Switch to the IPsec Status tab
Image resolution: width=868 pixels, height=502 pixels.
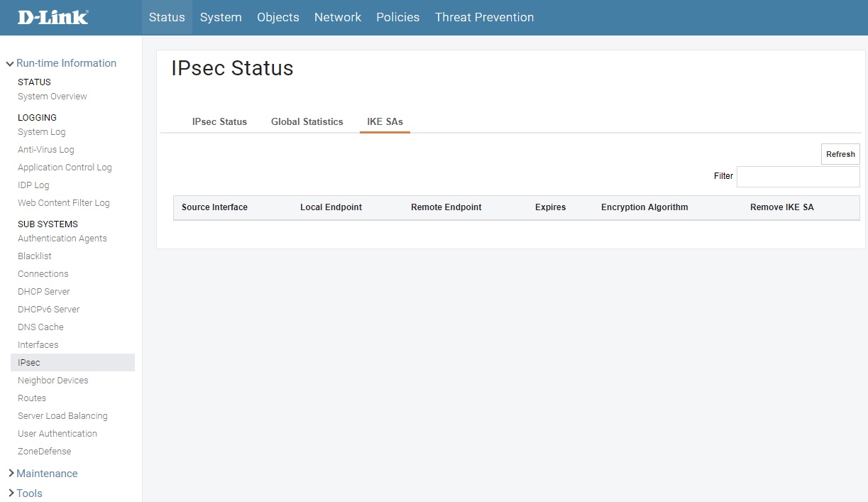pos(219,121)
